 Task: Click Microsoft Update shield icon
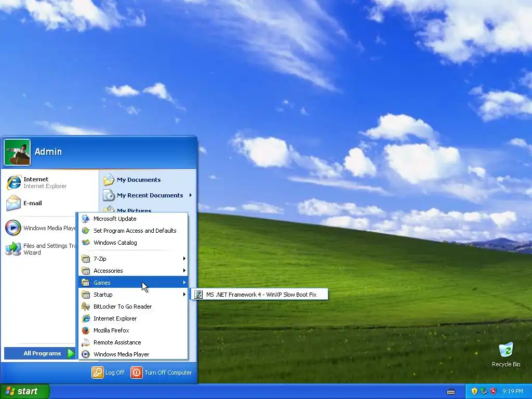coord(86,219)
